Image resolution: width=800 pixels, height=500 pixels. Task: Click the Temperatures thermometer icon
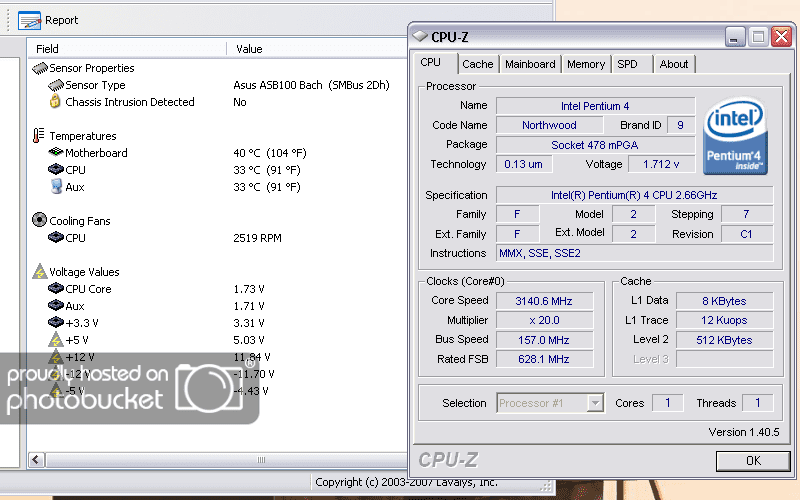(x=38, y=136)
